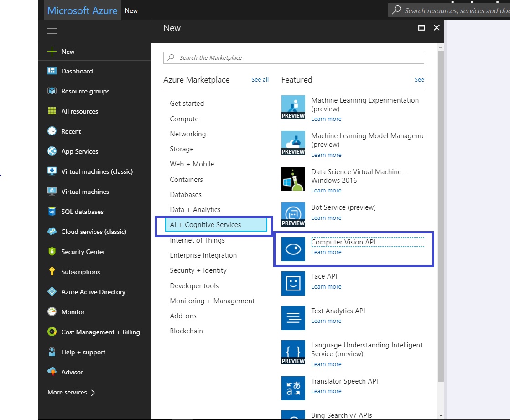This screenshot has width=510, height=420.
Task: Click the Cost Management + Billing icon
Action: [x=52, y=332]
